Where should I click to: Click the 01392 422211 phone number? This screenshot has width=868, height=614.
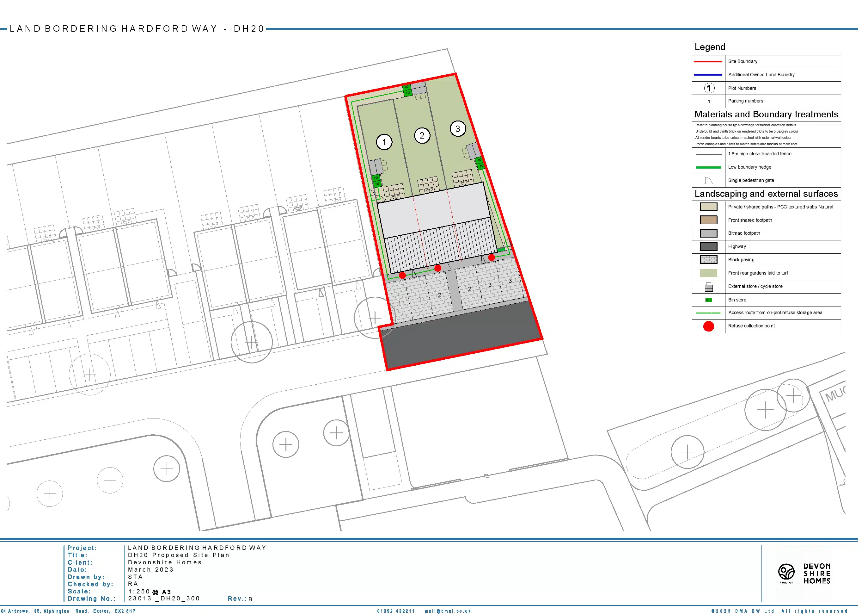(x=395, y=611)
